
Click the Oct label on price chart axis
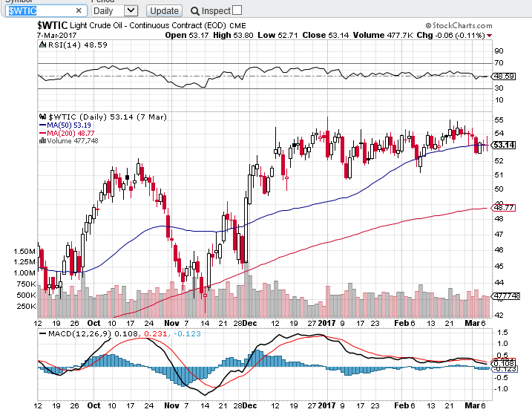(x=93, y=323)
